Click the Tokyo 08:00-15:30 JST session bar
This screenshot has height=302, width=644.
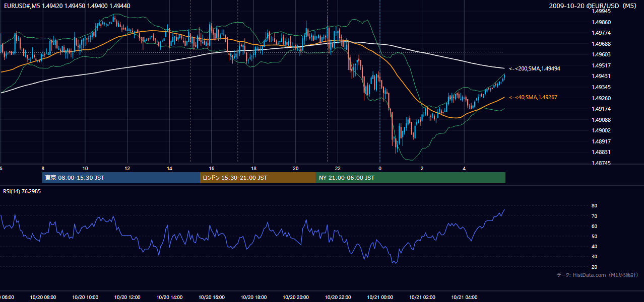[x=121, y=178]
